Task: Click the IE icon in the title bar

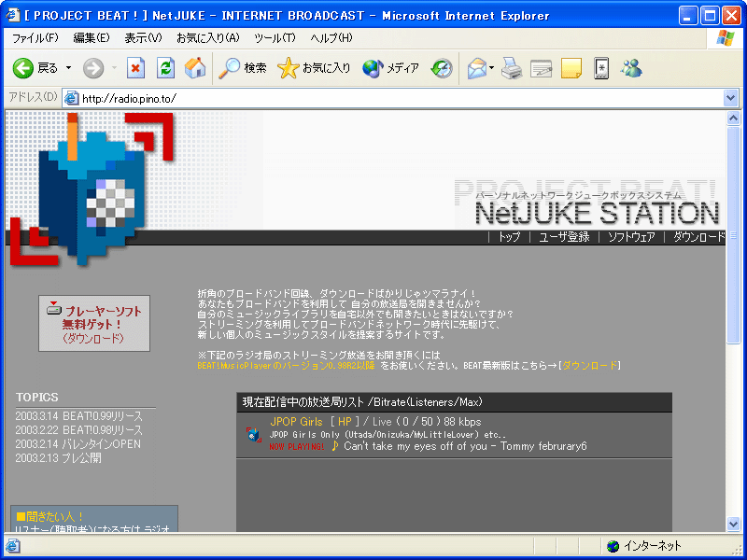Action: tap(13, 15)
